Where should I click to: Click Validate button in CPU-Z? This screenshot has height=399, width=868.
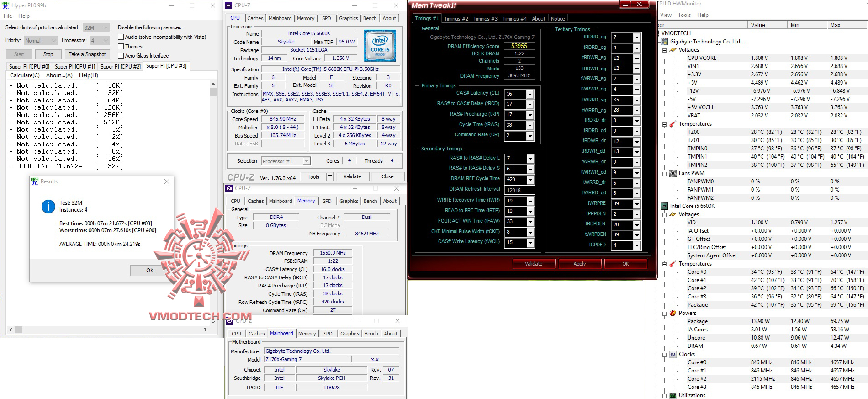pyautogui.click(x=352, y=176)
